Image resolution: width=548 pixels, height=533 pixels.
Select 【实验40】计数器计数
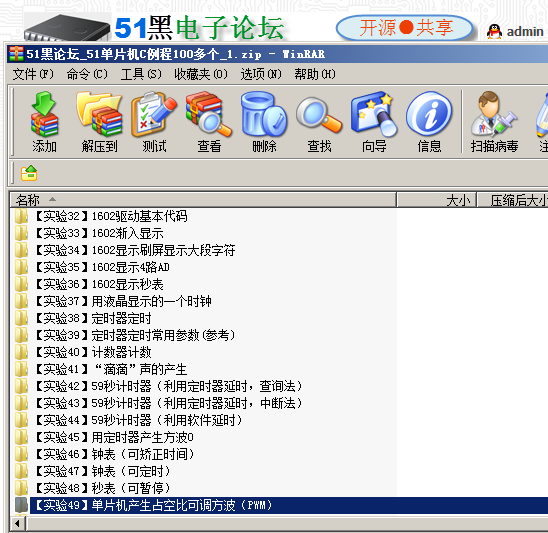click(x=93, y=352)
